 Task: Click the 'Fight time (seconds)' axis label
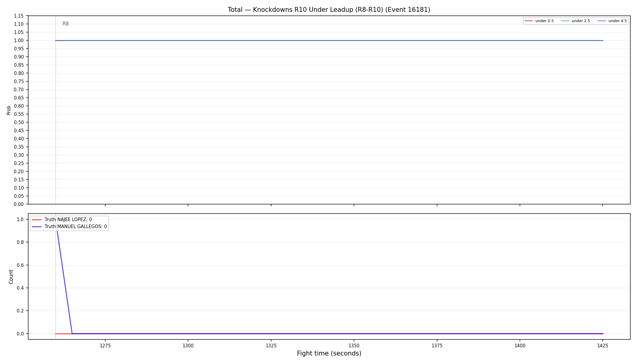click(x=329, y=353)
